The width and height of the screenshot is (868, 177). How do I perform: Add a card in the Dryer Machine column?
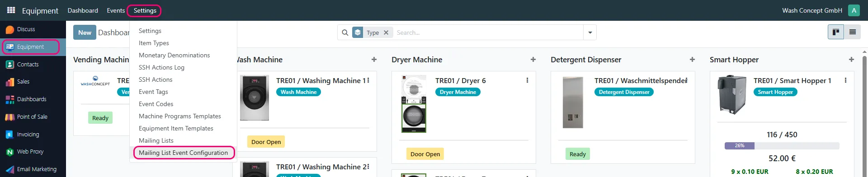533,60
